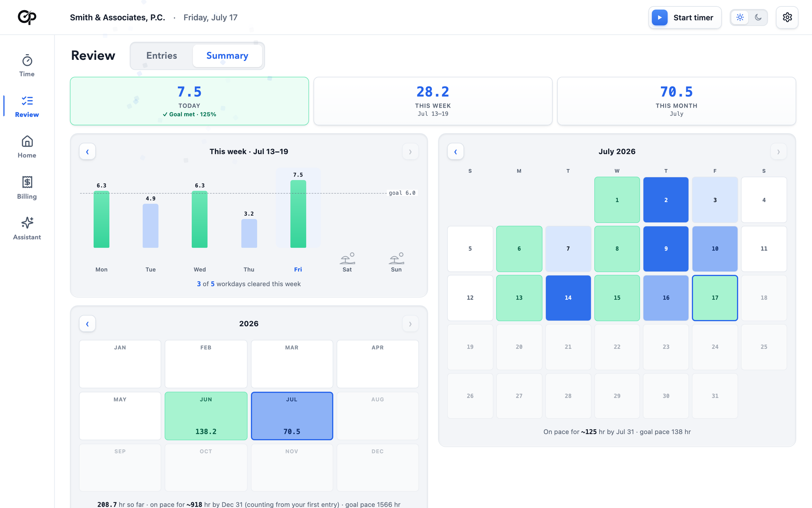Go to Home in the sidebar
This screenshot has width=812, height=508.
[27, 147]
